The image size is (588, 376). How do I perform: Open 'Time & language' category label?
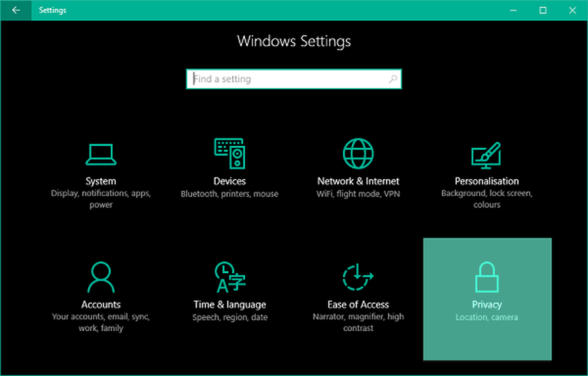coord(229,304)
